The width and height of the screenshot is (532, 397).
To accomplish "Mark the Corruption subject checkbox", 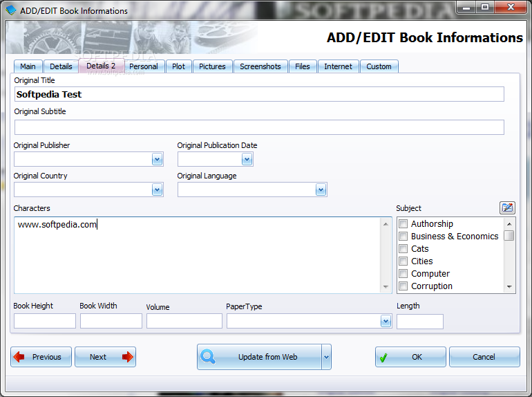I will 403,286.
